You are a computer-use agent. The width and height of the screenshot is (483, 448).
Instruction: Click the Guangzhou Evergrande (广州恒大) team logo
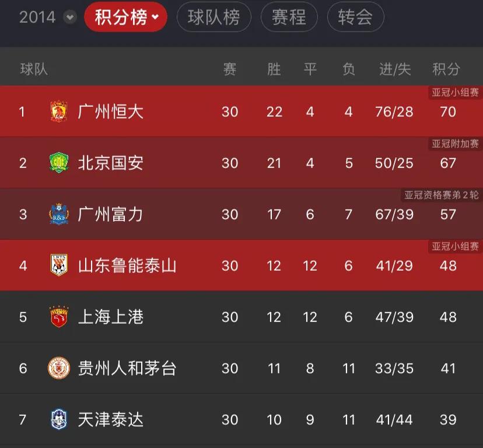[x=59, y=111]
